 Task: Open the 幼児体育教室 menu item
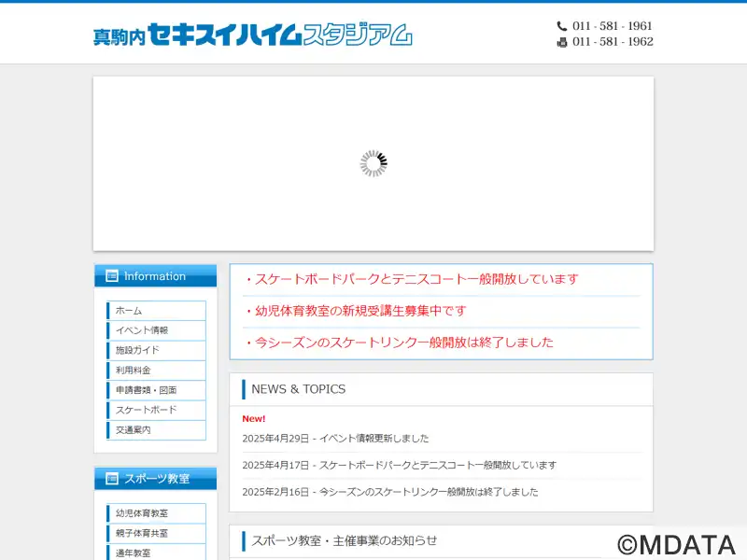[156, 513]
